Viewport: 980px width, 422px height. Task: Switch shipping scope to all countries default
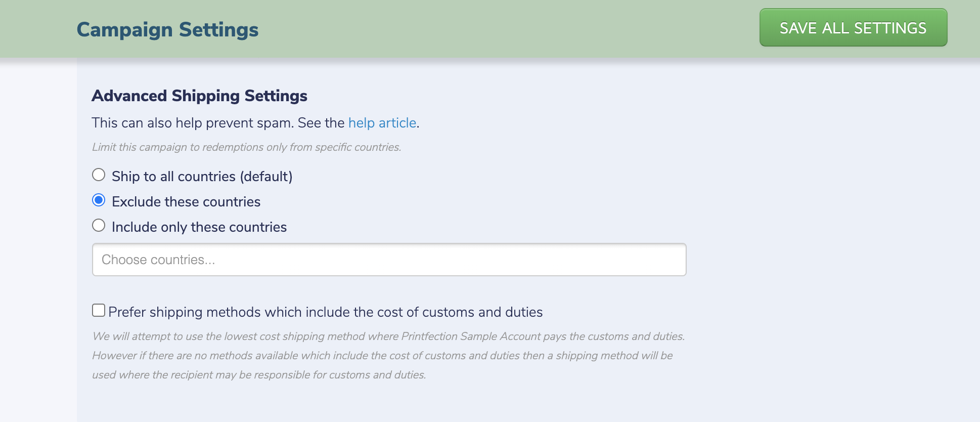click(99, 175)
